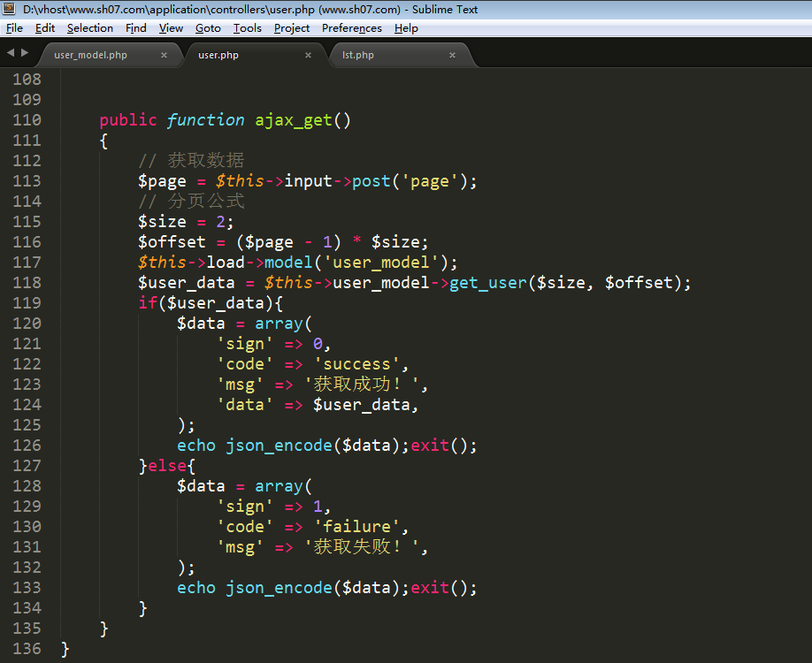The width and height of the screenshot is (812, 663).
Task: Open the Project menu
Action: tap(292, 28)
